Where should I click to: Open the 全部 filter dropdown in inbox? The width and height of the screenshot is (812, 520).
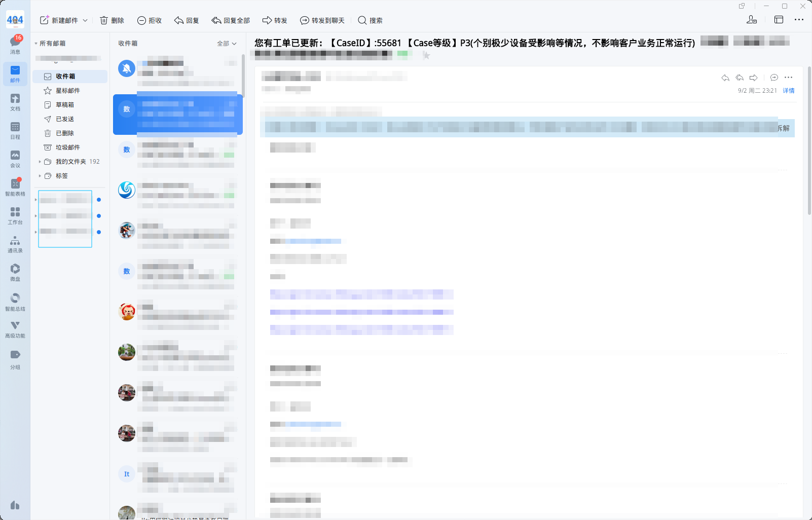tap(227, 44)
